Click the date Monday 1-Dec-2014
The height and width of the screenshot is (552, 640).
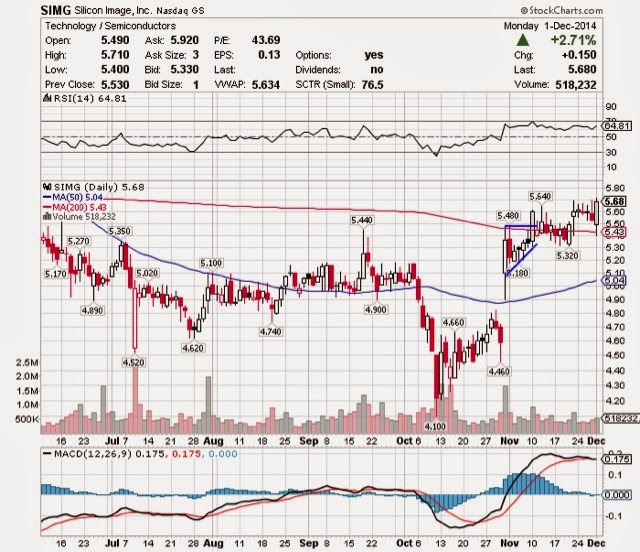tap(550, 26)
